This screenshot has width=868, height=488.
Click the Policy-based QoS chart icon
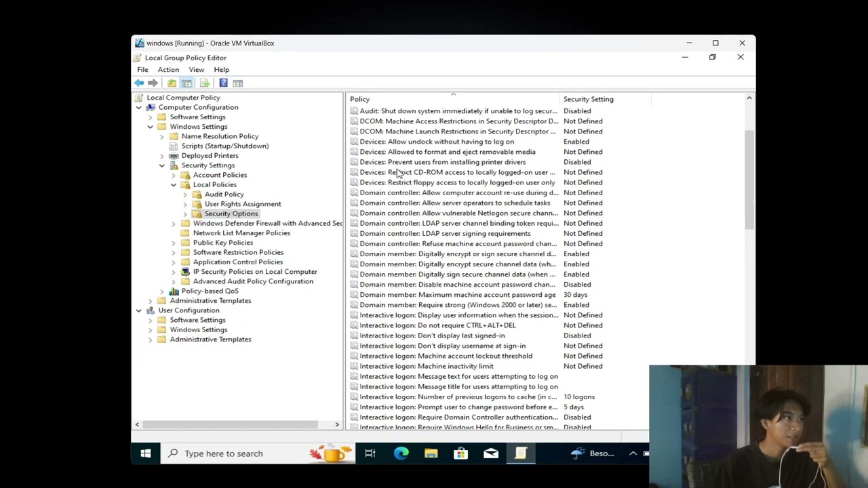click(x=174, y=291)
